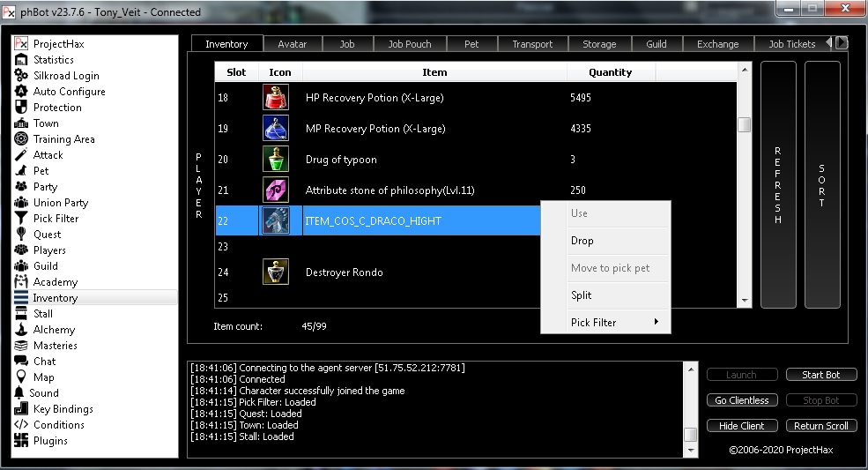Screen dimensions: 868x470
Task: Click the Destroyer Rondo item icon
Action: coord(276,272)
